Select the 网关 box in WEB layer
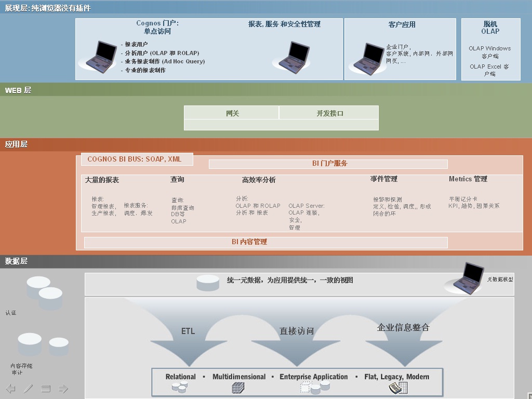 coord(232,113)
